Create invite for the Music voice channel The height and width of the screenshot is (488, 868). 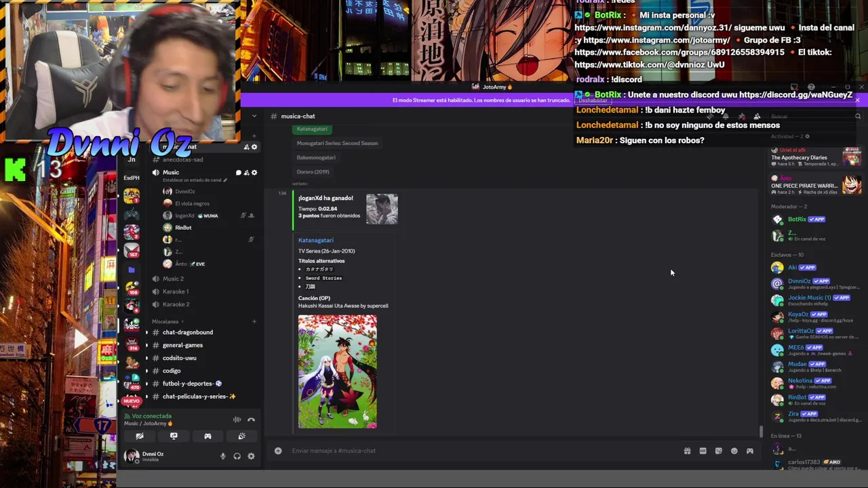(246, 173)
